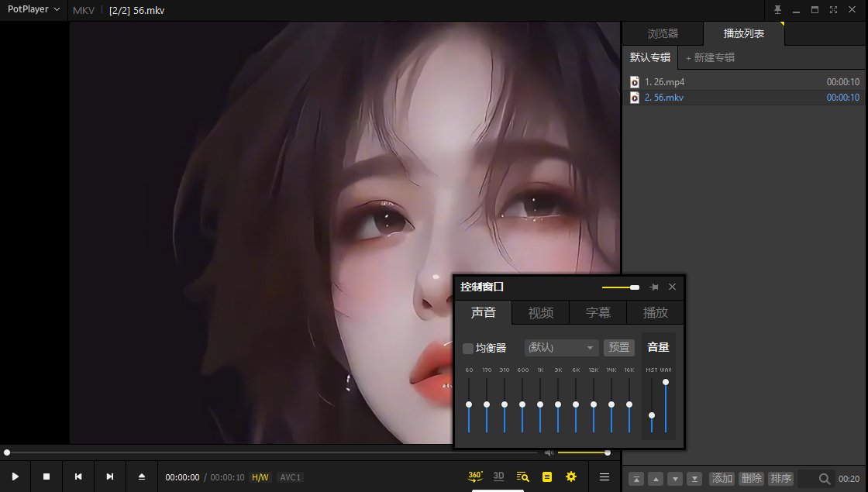The height and width of the screenshot is (492, 868).
Task: Set the main volume slider in the control bar
Action: pyautogui.click(x=584, y=452)
